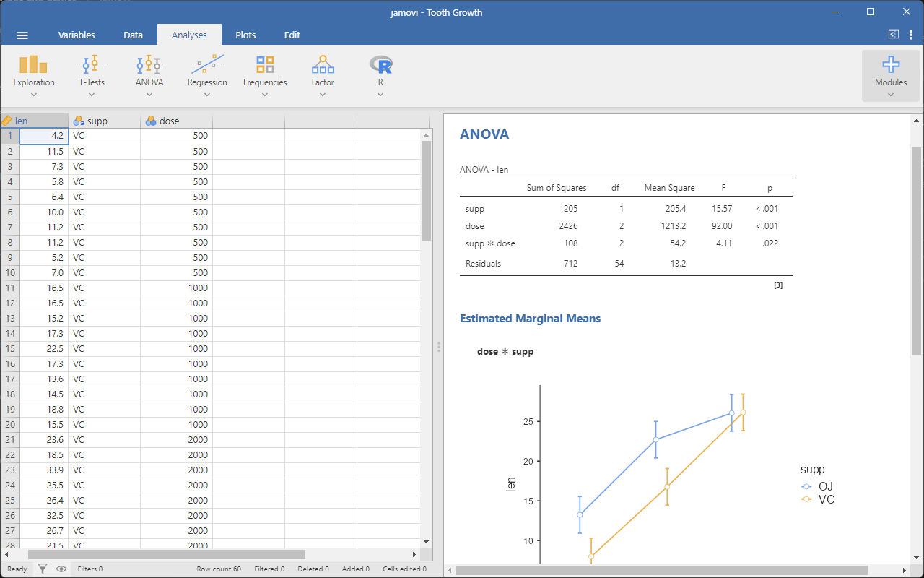This screenshot has width=924, height=578.
Task: Open the Modules plus menu
Action: pyautogui.click(x=891, y=76)
